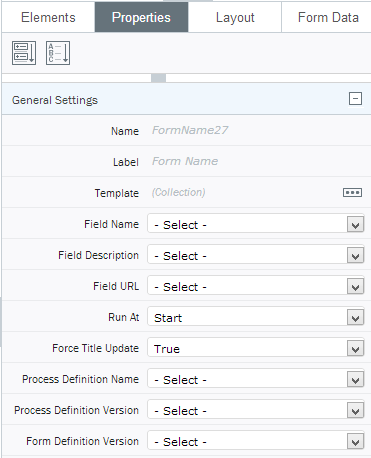Open the Field Description dropdown

click(x=256, y=255)
